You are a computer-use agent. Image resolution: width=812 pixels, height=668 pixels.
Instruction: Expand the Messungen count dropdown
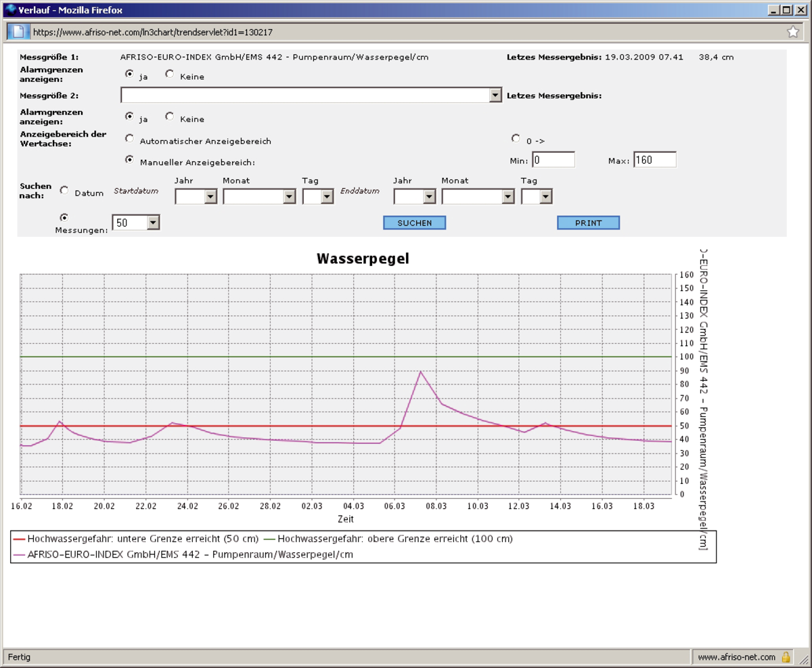pos(152,223)
